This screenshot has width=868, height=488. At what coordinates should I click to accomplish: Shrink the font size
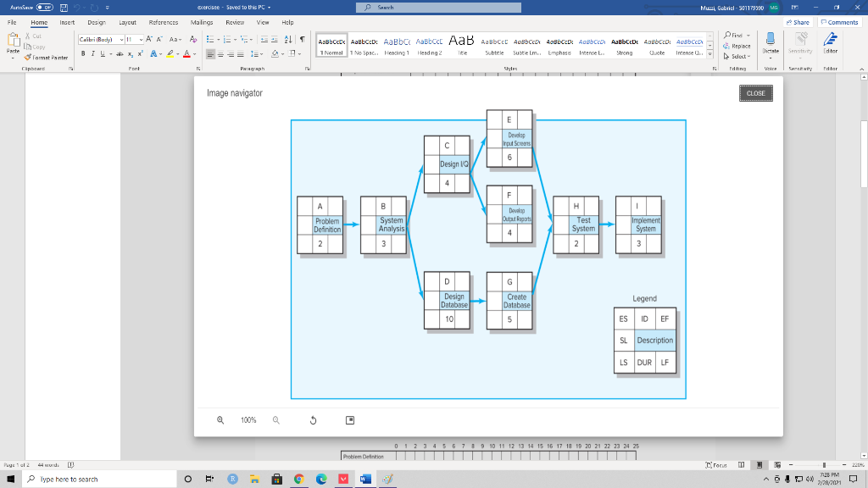pyautogui.click(x=159, y=39)
